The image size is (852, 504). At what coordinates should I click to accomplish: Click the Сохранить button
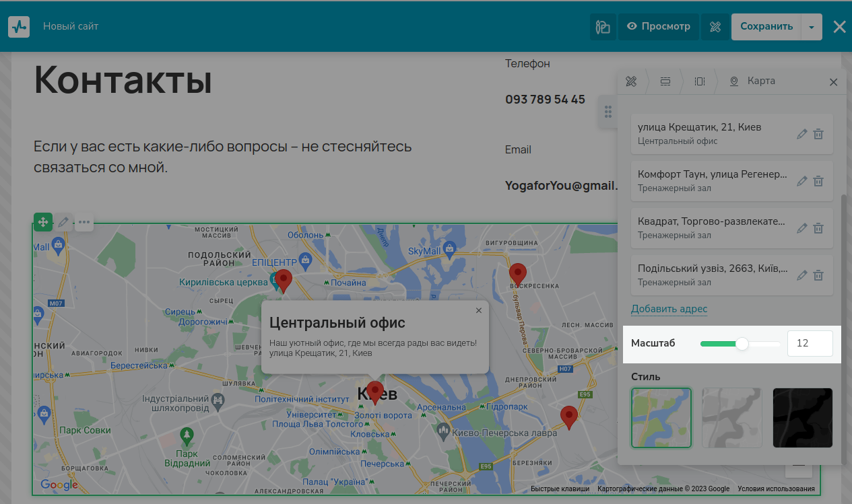click(x=766, y=27)
